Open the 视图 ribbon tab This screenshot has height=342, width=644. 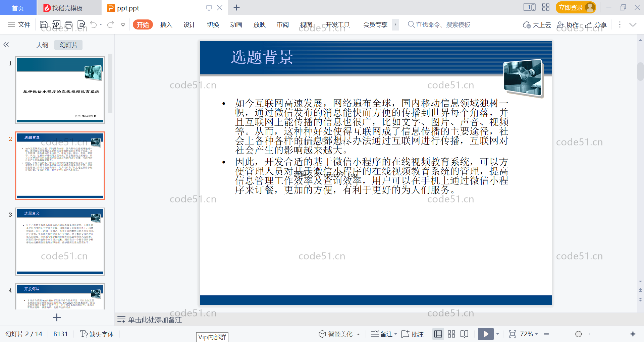pos(306,24)
